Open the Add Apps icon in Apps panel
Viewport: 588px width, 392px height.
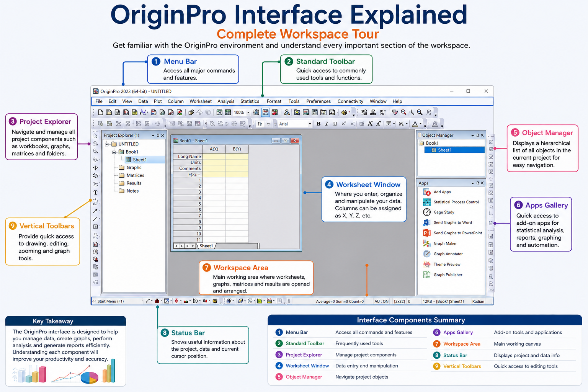[x=426, y=192]
